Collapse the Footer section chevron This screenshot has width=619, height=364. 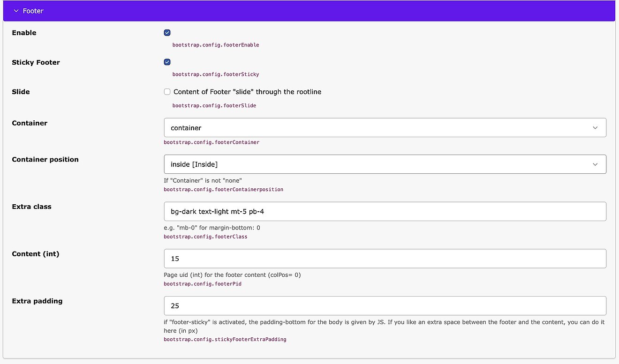pos(16,11)
